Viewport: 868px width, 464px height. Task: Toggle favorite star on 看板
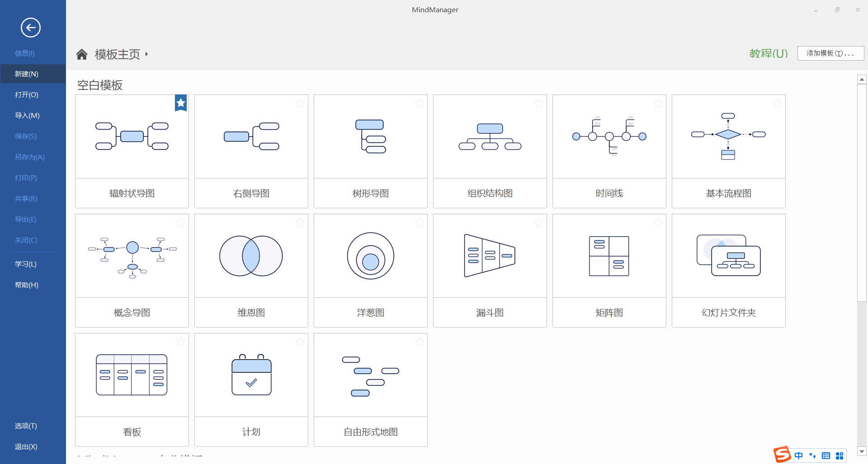click(181, 342)
